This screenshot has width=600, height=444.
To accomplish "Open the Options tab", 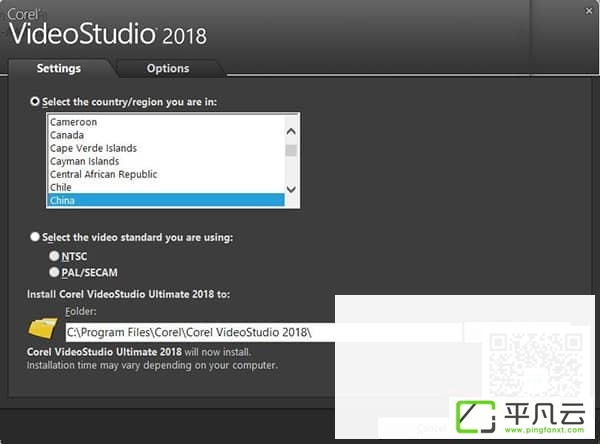I will click(x=168, y=69).
